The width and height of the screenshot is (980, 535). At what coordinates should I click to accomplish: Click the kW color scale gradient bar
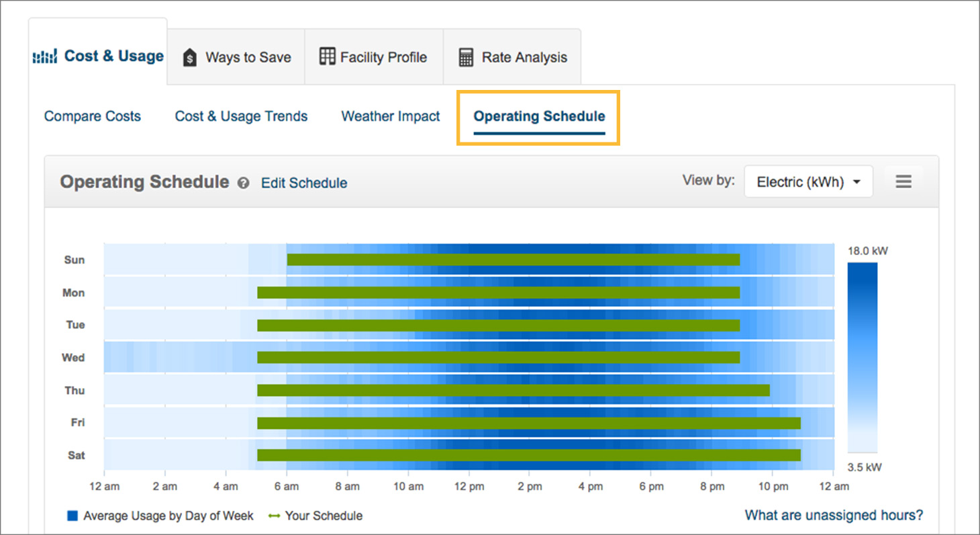[862, 357]
